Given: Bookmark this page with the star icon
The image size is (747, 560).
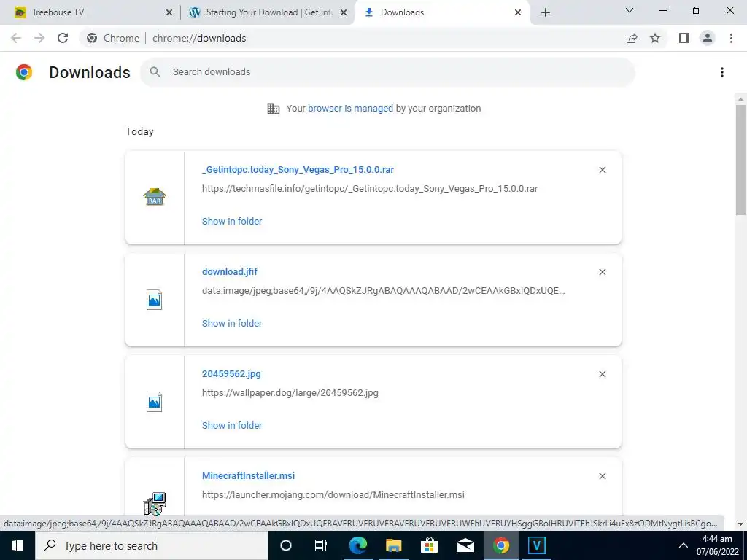Looking at the screenshot, I should point(655,38).
